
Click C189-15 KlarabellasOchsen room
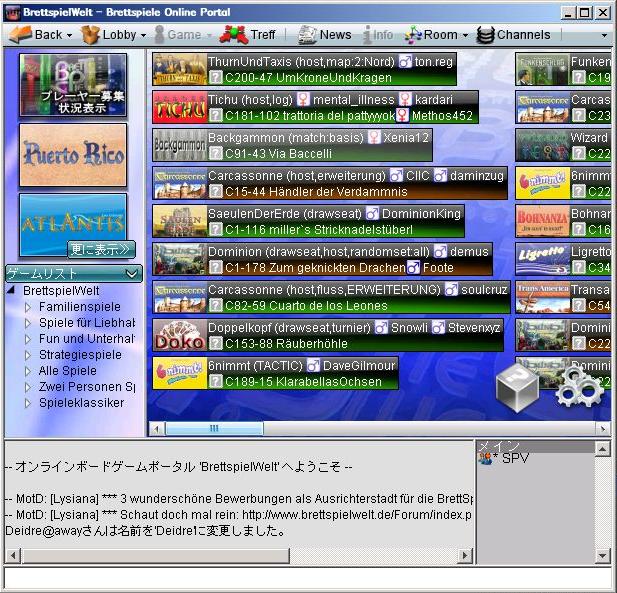303,382
